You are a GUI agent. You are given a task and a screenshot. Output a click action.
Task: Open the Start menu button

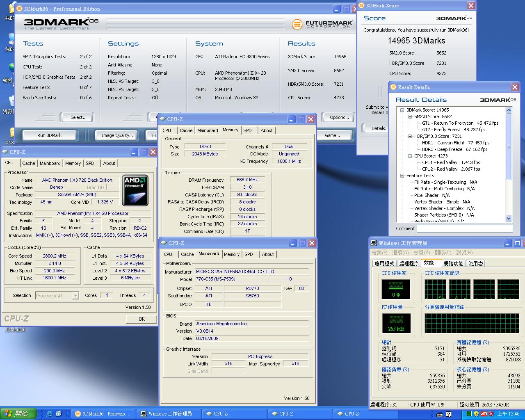point(18,413)
